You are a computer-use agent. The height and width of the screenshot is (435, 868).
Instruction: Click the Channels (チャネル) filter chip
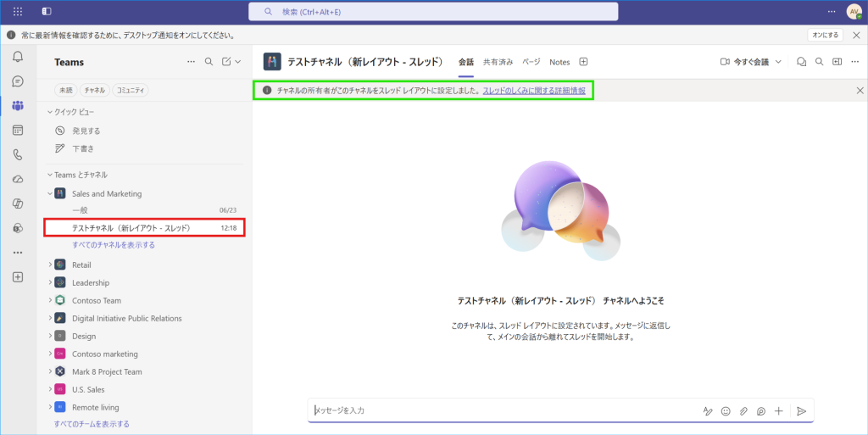pyautogui.click(x=95, y=90)
